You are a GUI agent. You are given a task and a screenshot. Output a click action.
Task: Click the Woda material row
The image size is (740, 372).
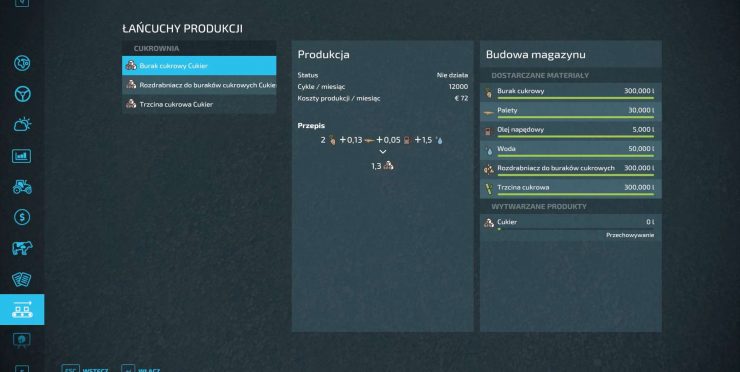tap(571, 150)
